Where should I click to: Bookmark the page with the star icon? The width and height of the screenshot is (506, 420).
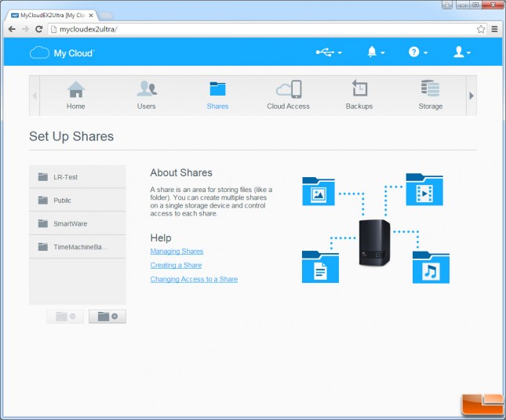[481, 29]
